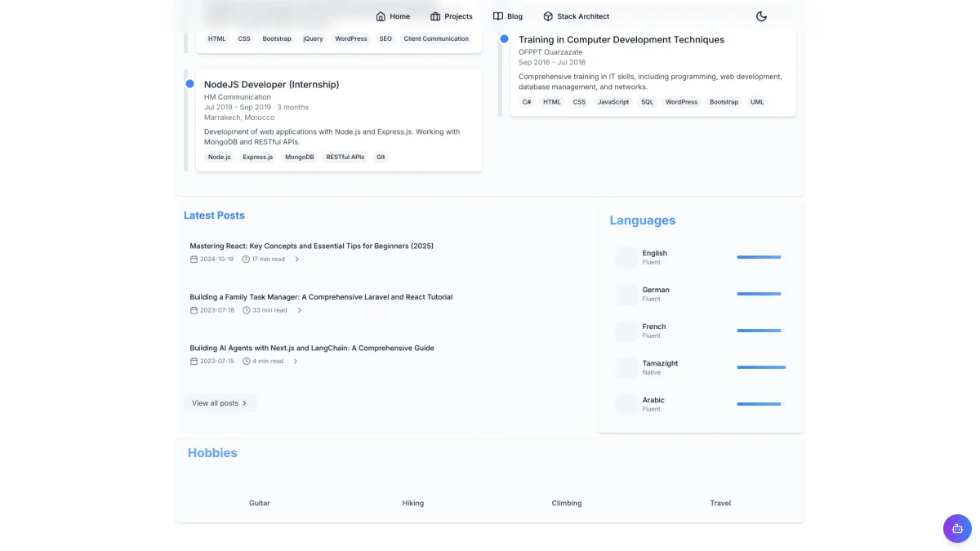Click the Node.js skill tag

tap(219, 157)
